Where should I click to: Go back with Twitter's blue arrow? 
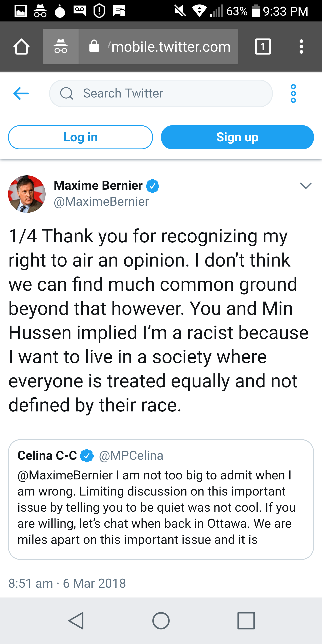pyautogui.click(x=21, y=93)
